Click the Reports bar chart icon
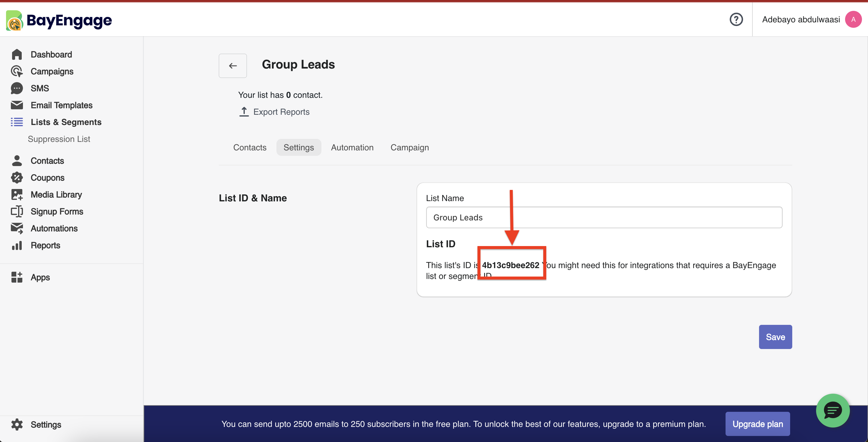The width and height of the screenshot is (868, 442). [x=17, y=245]
